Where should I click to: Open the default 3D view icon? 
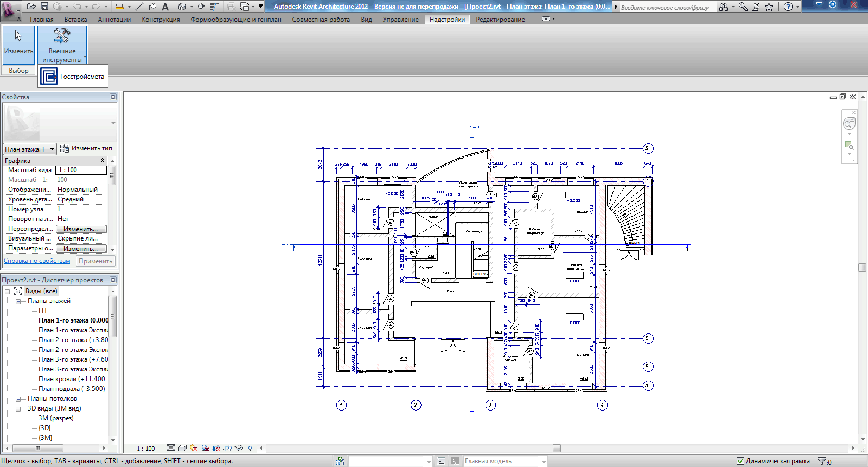click(182, 7)
